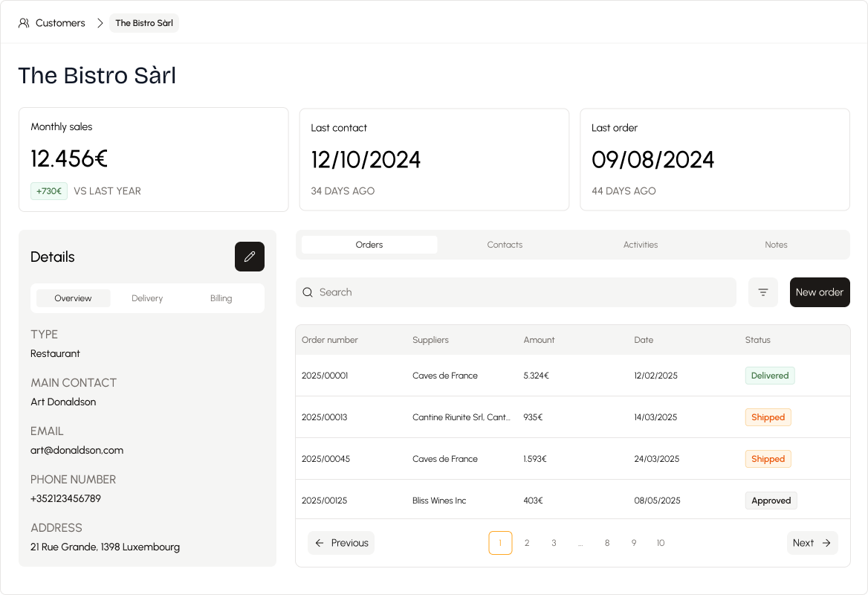Go to the Next page

(812, 543)
